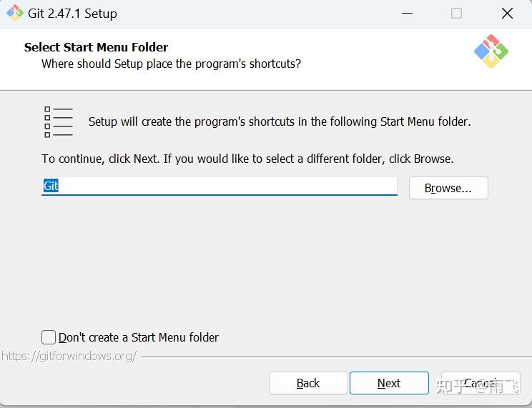Click the checklist icon beside setup description

(x=59, y=121)
